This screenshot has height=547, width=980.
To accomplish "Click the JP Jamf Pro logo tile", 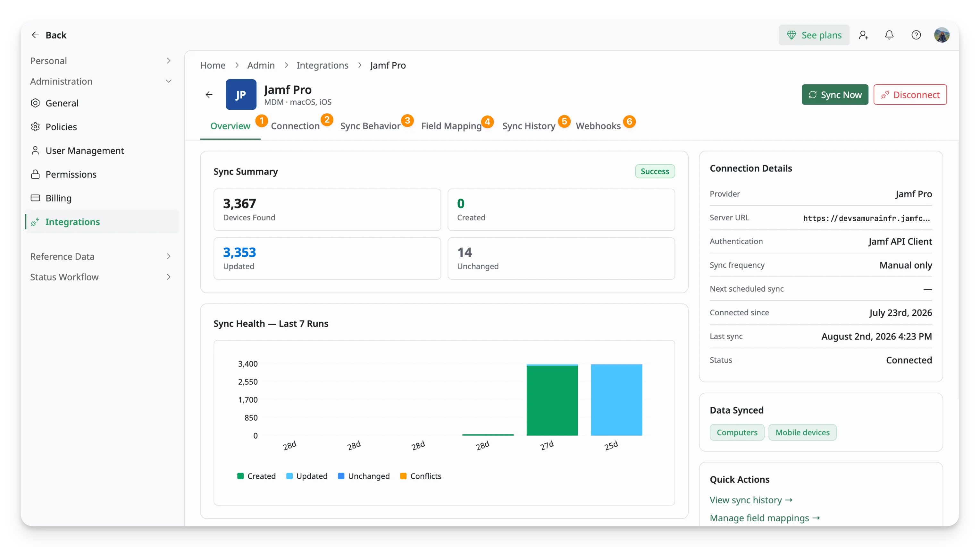I will tap(241, 94).
